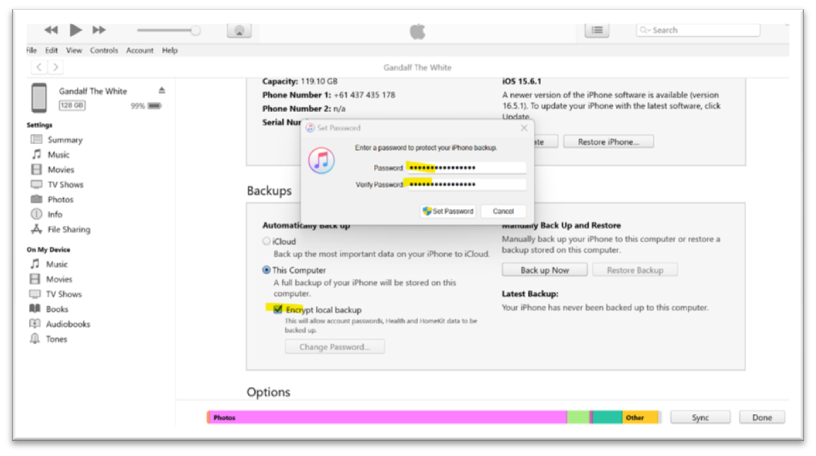Open the Controls menu

(104, 50)
